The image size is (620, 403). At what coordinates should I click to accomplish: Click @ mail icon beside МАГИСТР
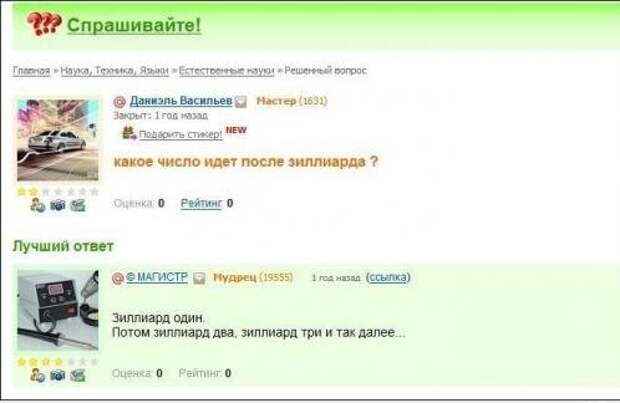118,278
